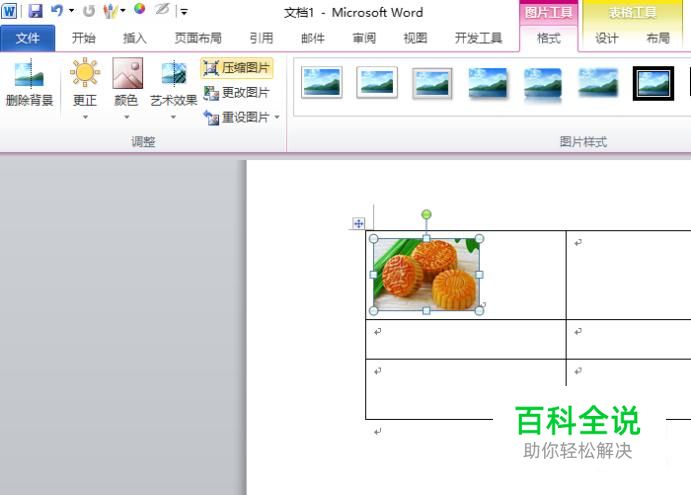Click the Word application icon in title bar

point(9,11)
